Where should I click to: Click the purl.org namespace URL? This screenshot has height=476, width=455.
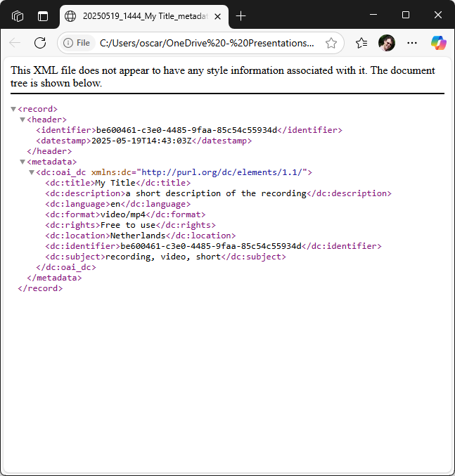tap(222, 172)
